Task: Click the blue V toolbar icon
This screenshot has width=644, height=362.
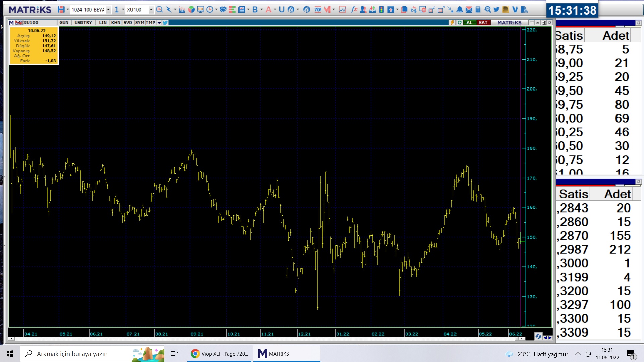Action: coord(515,10)
